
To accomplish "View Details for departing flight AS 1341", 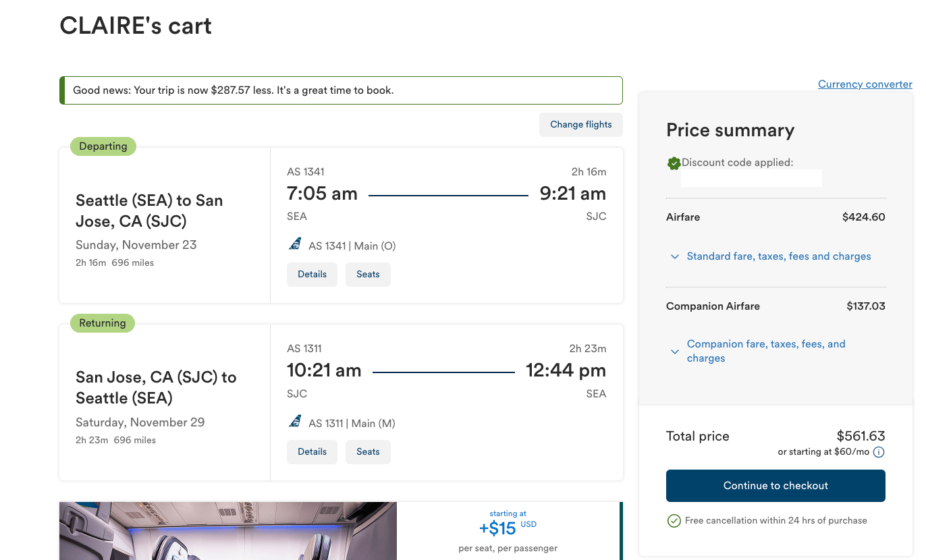I will 312,275.
